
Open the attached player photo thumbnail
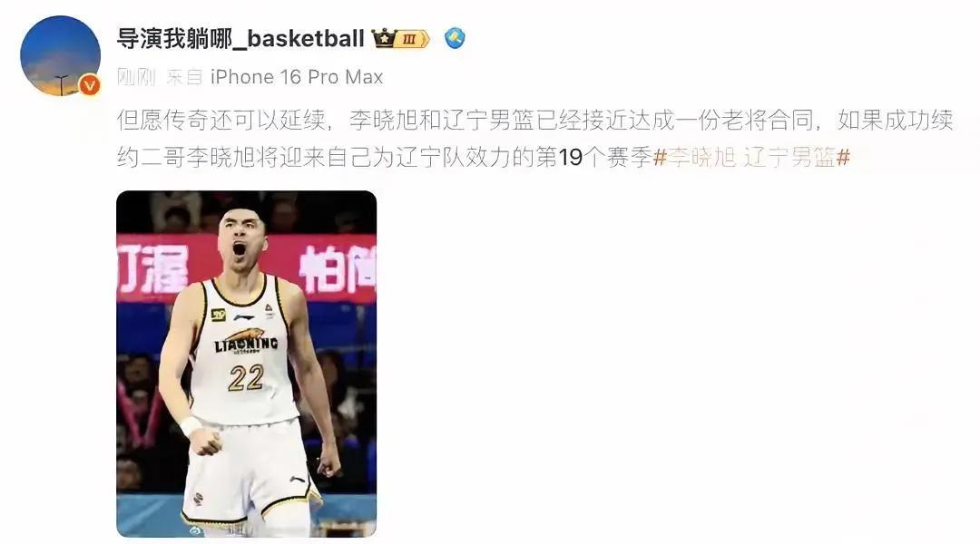[x=246, y=364]
